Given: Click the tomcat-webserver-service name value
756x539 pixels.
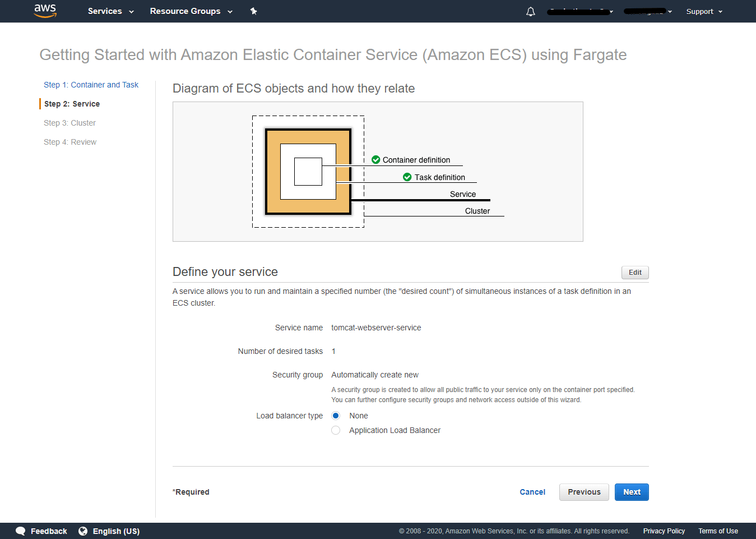Looking at the screenshot, I should (x=376, y=328).
